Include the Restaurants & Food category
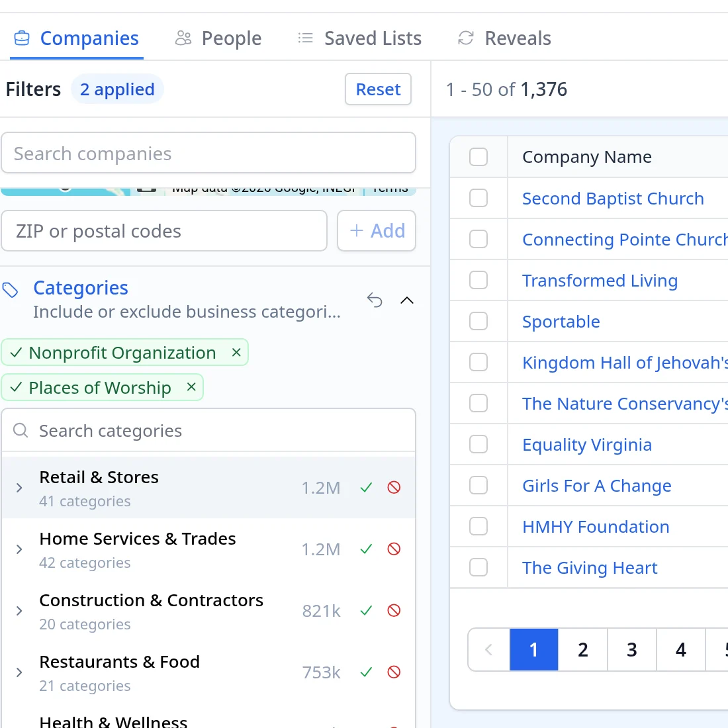728x728 pixels. [x=367, y=672]
